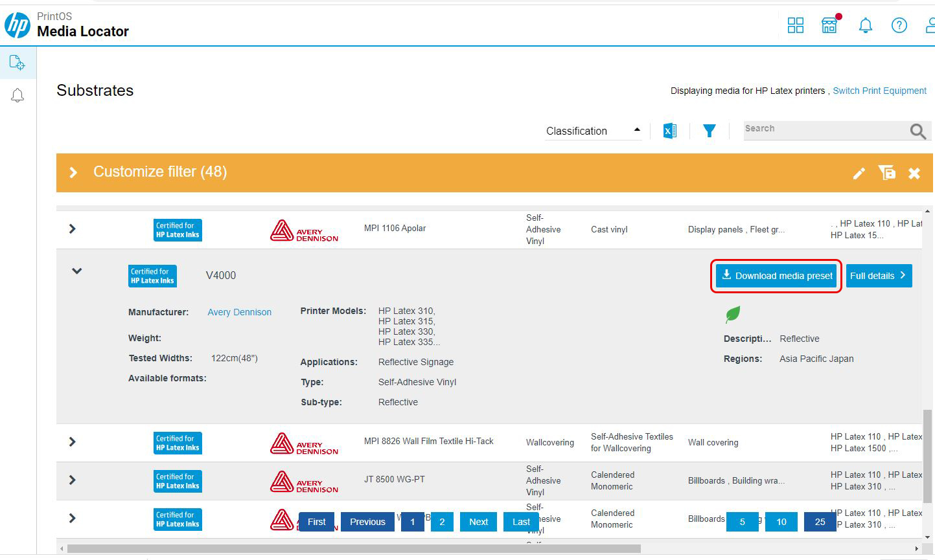The image size is (935, 560).
Task: Click the Cast vinyl sub-type cell
Action: [x=609, y=229]
